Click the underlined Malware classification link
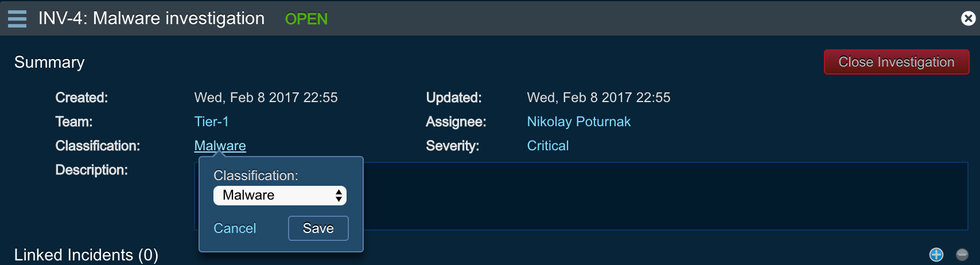980x265 pixels. click(x=220, y=146)
